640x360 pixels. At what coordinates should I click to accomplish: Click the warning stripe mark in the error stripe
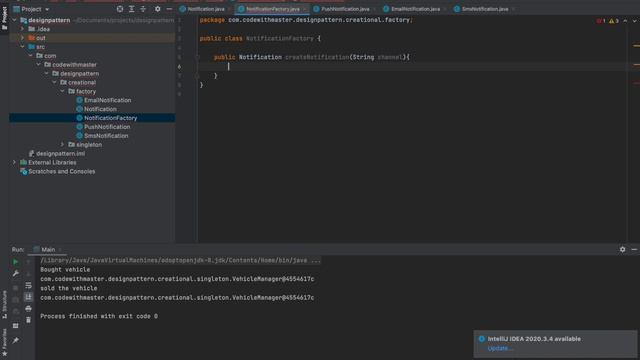[x=636, y=46]
